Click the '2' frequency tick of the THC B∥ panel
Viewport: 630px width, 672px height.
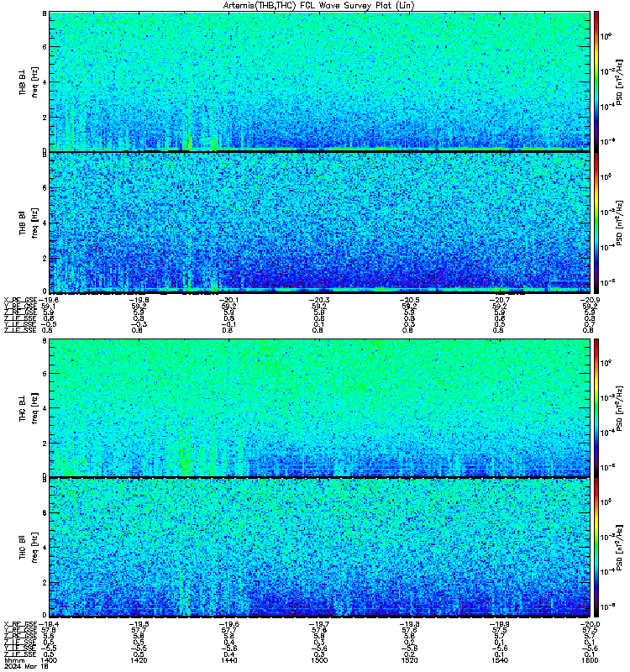45,583
